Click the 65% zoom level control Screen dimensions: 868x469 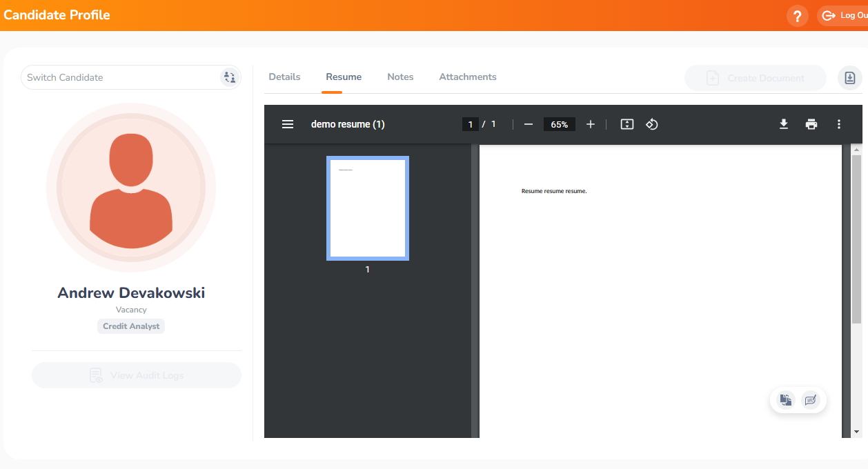(x=559, y=124)
